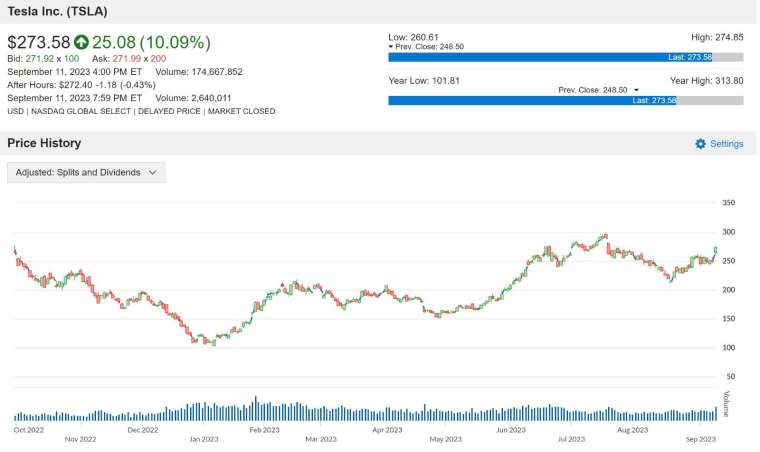The height and width of the screenshot is (452, 760).
Task: Click the Low: 260.61 label
Action: coord(413,37)
